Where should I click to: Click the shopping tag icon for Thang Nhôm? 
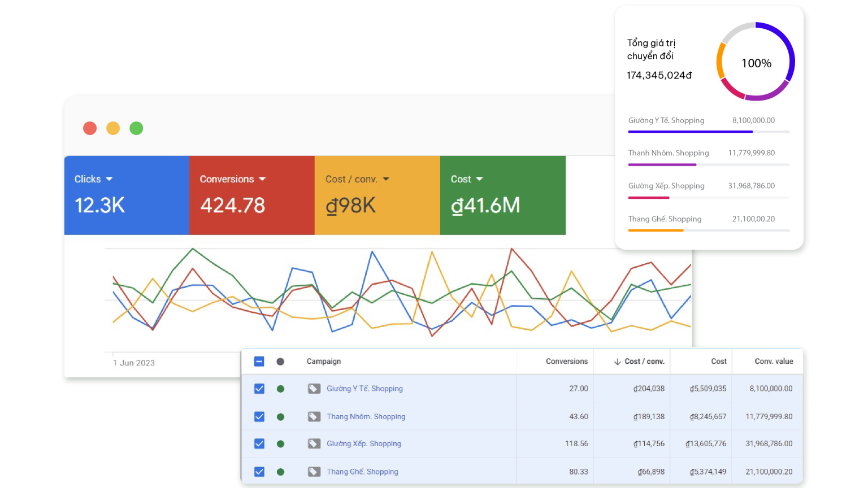point(314,417)
